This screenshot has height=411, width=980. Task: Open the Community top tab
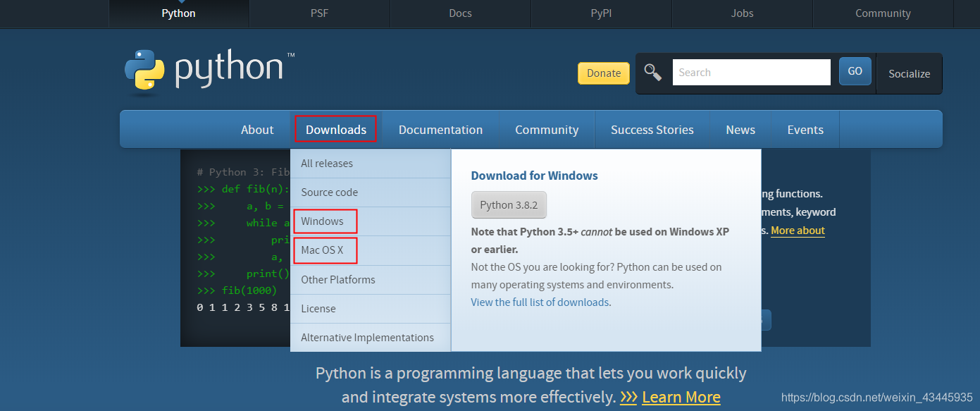(883, 13)
